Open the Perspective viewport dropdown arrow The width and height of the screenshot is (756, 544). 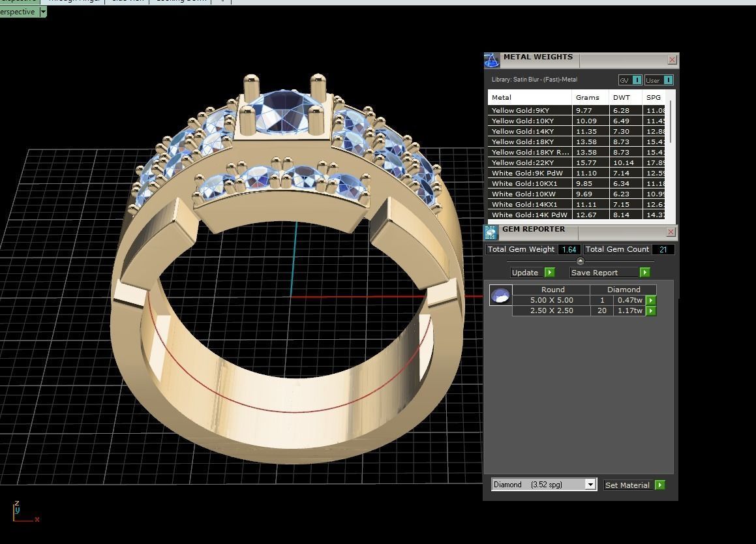pos(43,12)
